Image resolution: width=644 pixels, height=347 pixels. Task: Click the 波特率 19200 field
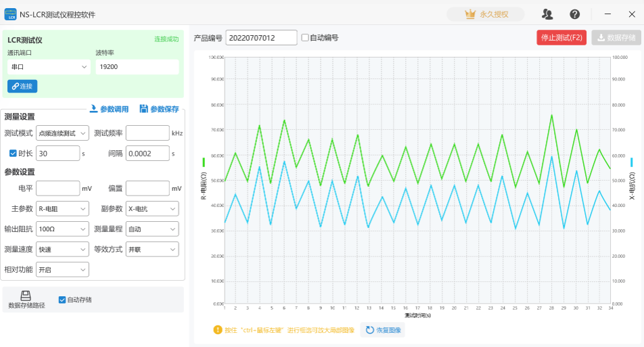137,67
